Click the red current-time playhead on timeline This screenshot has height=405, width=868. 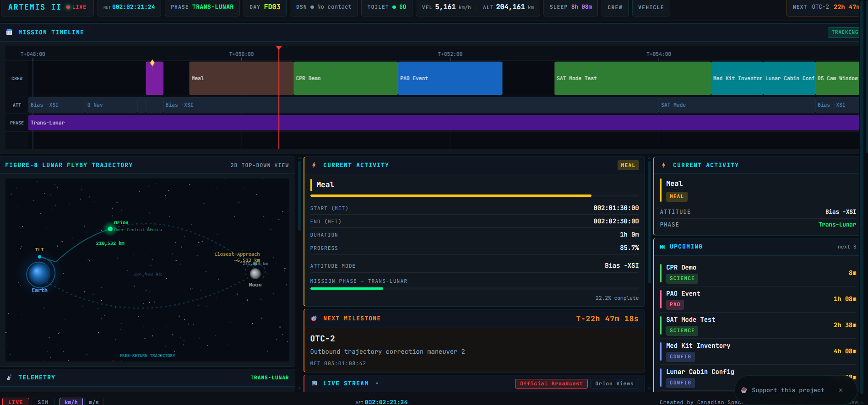coord(278,98)
